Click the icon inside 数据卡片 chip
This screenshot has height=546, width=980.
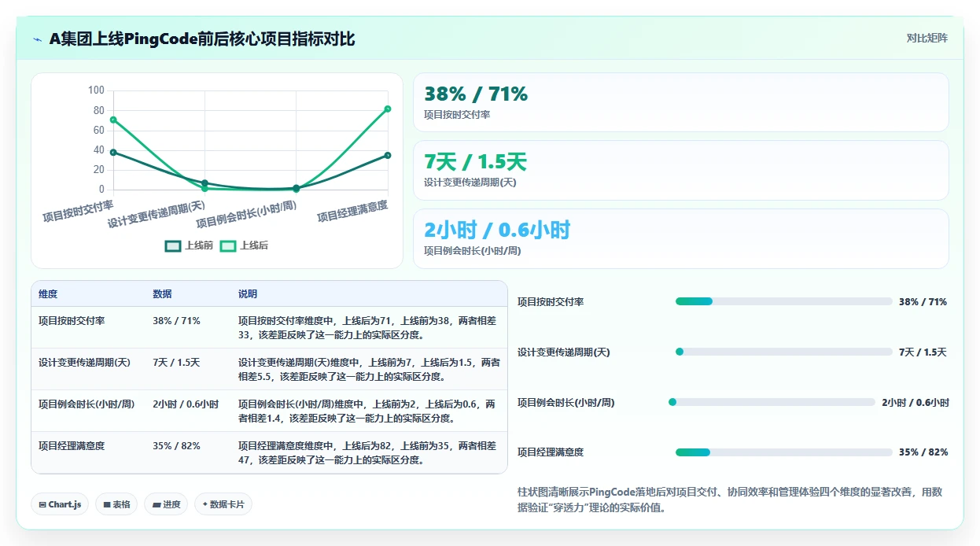[205, 504]
